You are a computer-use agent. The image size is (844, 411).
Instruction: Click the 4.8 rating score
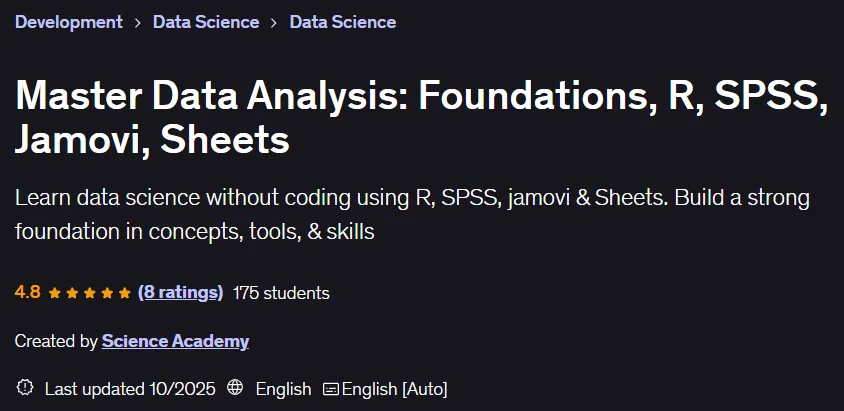coord(27,293)
